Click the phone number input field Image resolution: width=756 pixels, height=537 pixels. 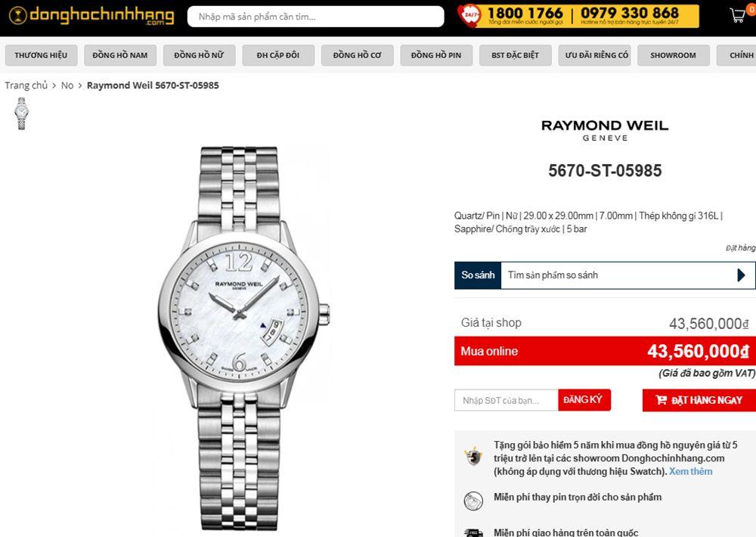click(507, 400)
